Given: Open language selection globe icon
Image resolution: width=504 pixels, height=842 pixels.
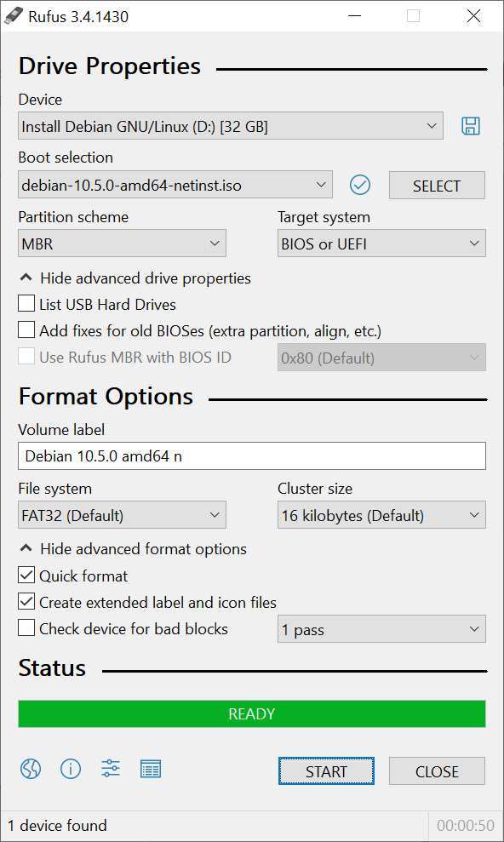Looking at the screenshot, I should tap(31, 769).
